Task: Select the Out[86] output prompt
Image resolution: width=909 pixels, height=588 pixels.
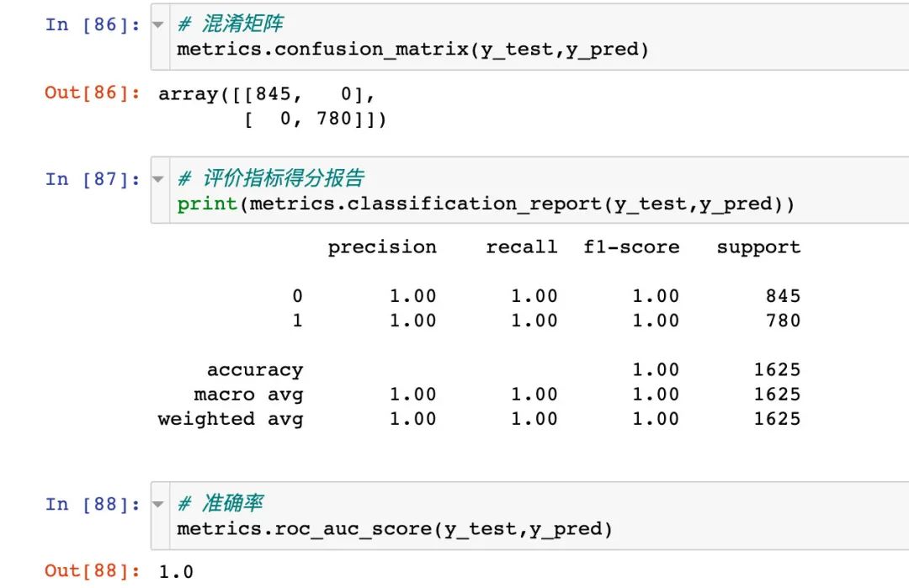Action: [x=93, y=93]
